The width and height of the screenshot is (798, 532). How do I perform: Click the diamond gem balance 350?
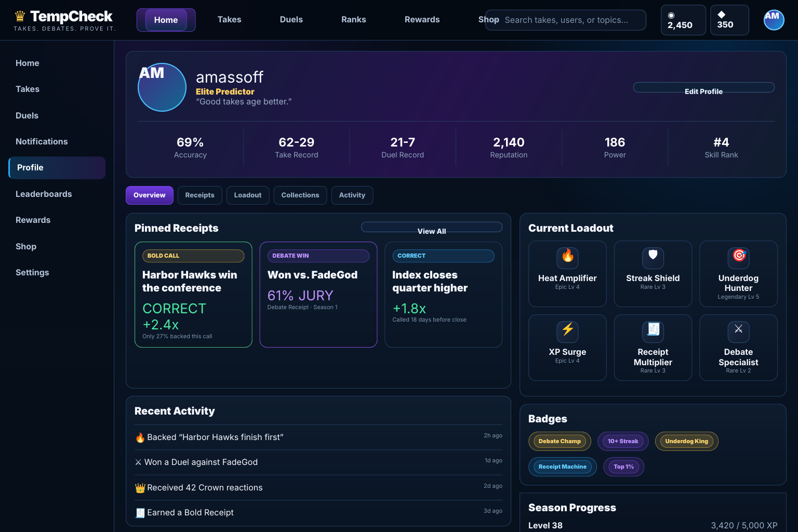coord(729,20)
